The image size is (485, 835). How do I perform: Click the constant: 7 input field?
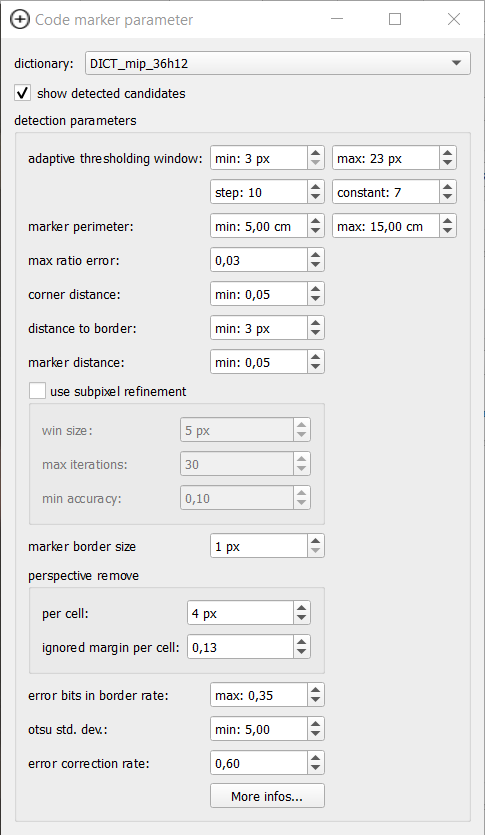coord(387,192)
